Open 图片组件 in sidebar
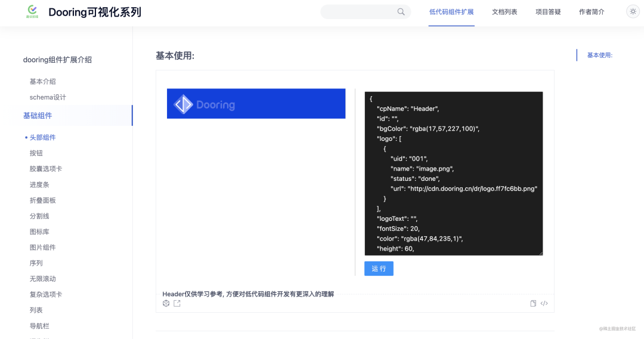 pos(43,247)
